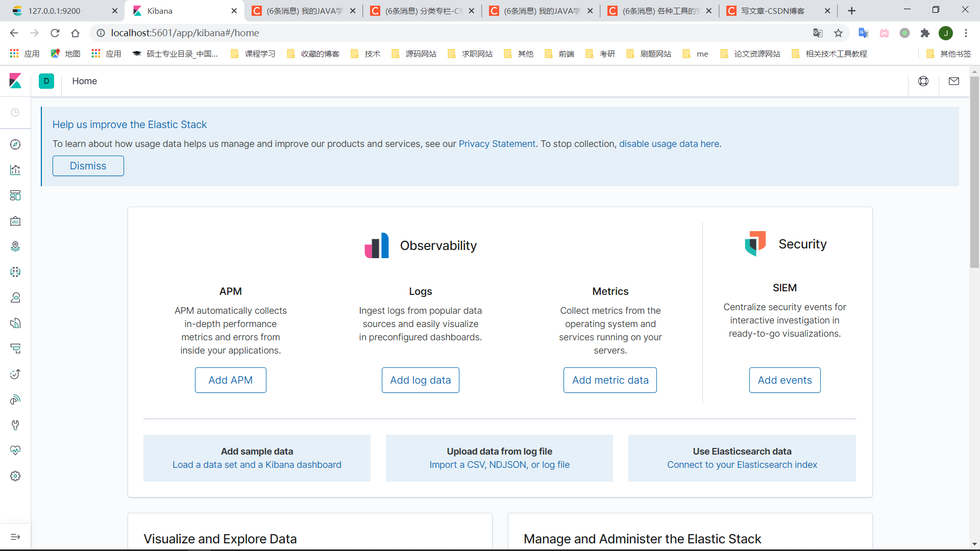
Task: Switch to the 写文章-CSDN博客 tab
Action: pos(778,11)
